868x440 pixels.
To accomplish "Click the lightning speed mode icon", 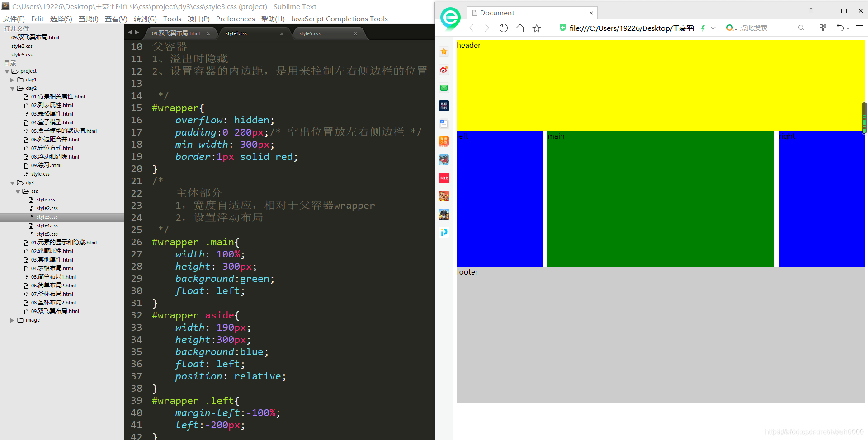I will (703, 28).
